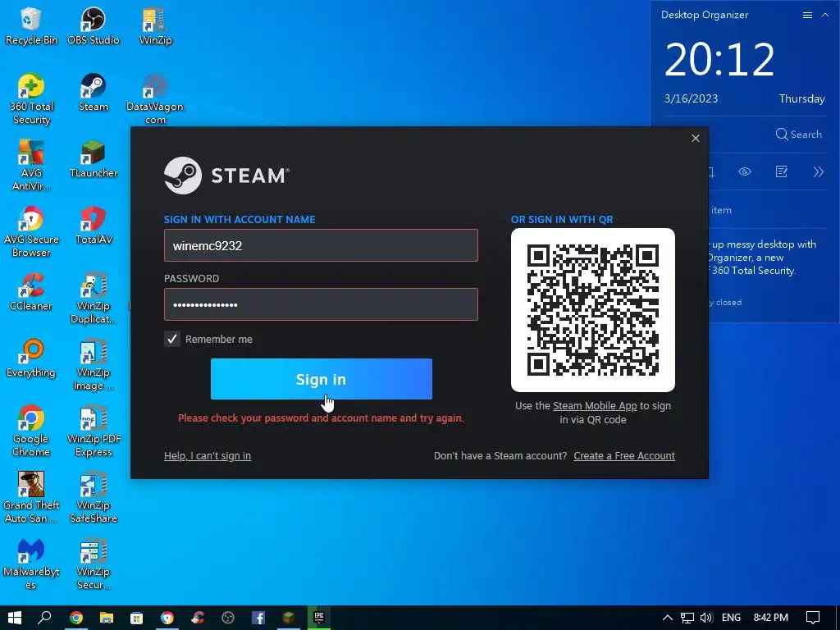Open AVG Secure Browser shortcut
The height and width of the screenshot is (630, 840).
(x=31, y=232)
